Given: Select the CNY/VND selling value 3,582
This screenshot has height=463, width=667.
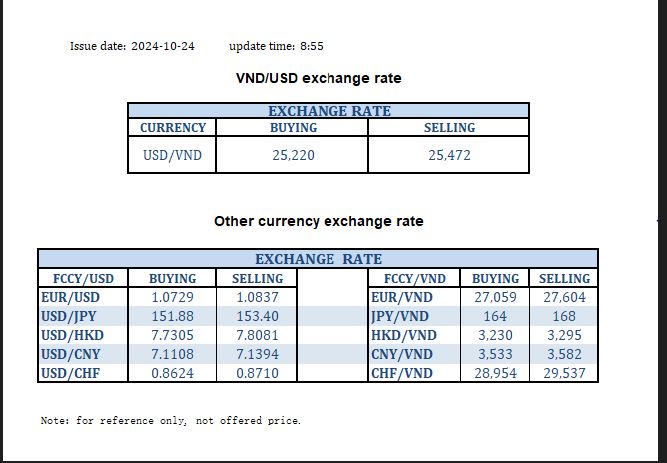Looking at the screenshot, I should pyautogui.click(x=564, y=354).
